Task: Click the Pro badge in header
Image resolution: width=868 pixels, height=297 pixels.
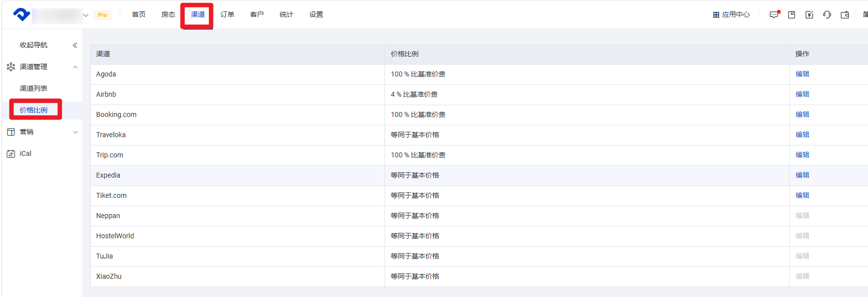Action: (103, 15)
